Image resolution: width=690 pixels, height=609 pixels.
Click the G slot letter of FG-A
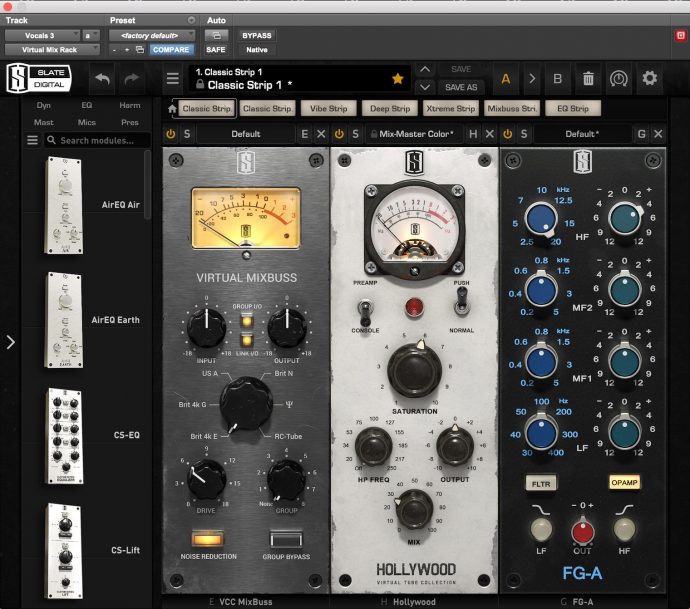click(641, 134)
